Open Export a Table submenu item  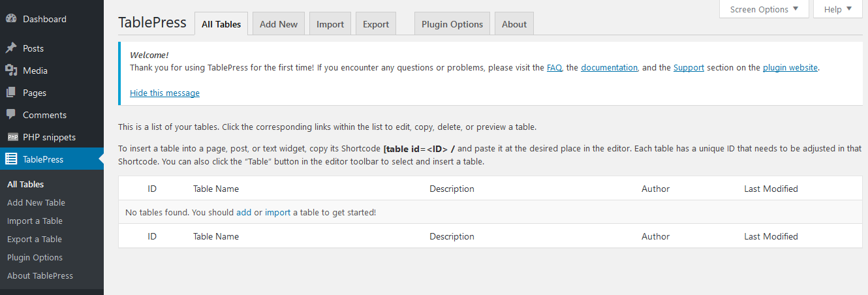pyautogui.click(x=35, y=239)
